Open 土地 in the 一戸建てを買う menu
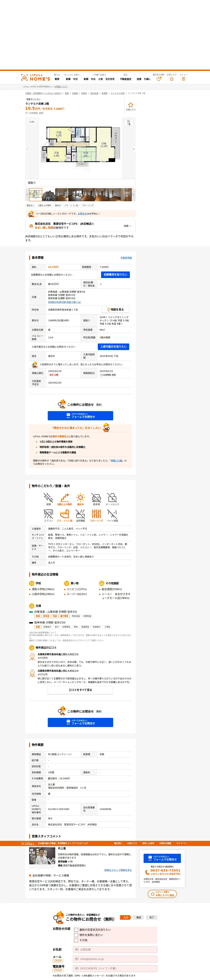Viewport: 210px width, 980px height. point(101,79)
